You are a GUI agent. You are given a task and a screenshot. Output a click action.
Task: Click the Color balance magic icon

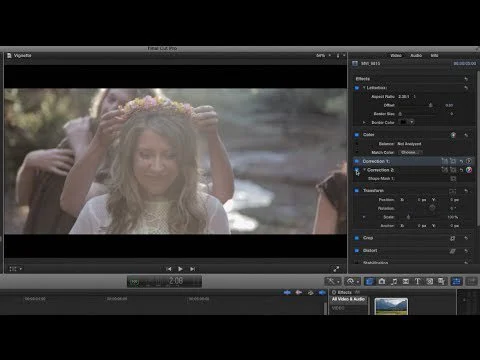[x=453, y=135]
